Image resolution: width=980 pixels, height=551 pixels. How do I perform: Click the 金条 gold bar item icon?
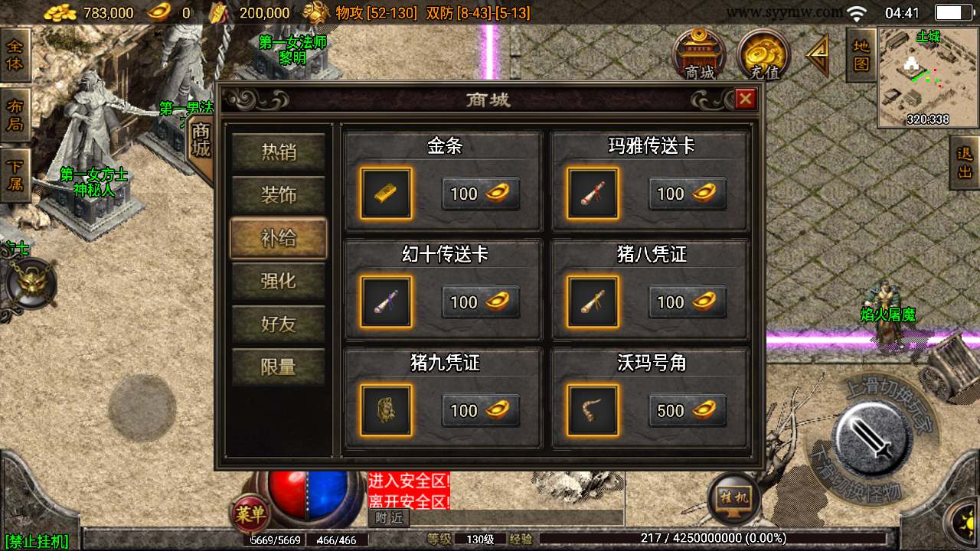click(x=386, y=194)
